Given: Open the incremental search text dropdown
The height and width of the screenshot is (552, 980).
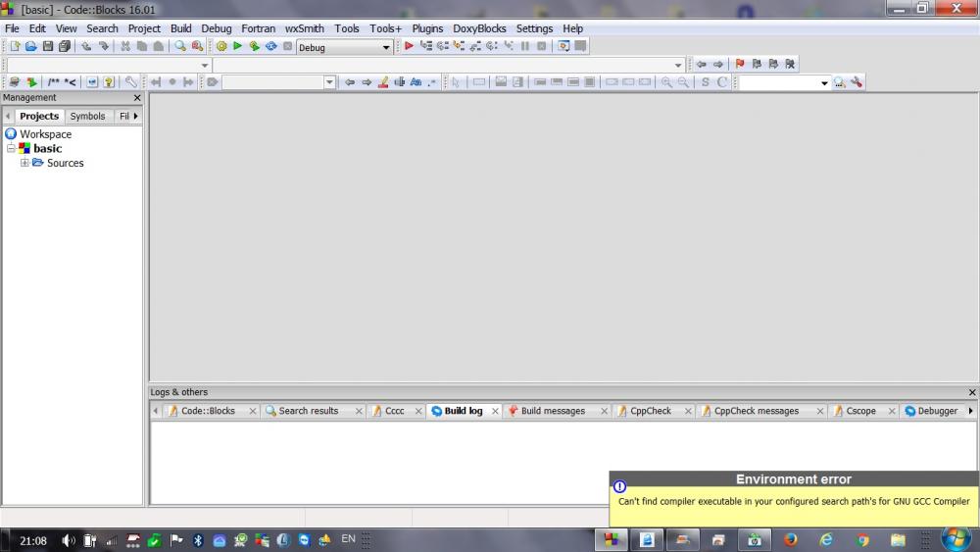Looking at the screenshot, I should [329, 82].
